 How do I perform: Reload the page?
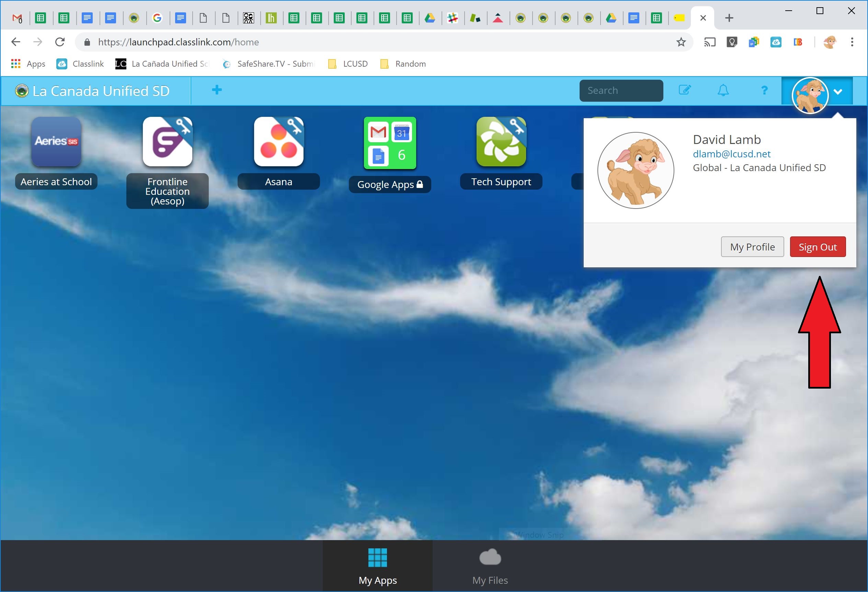pos(60,42)
